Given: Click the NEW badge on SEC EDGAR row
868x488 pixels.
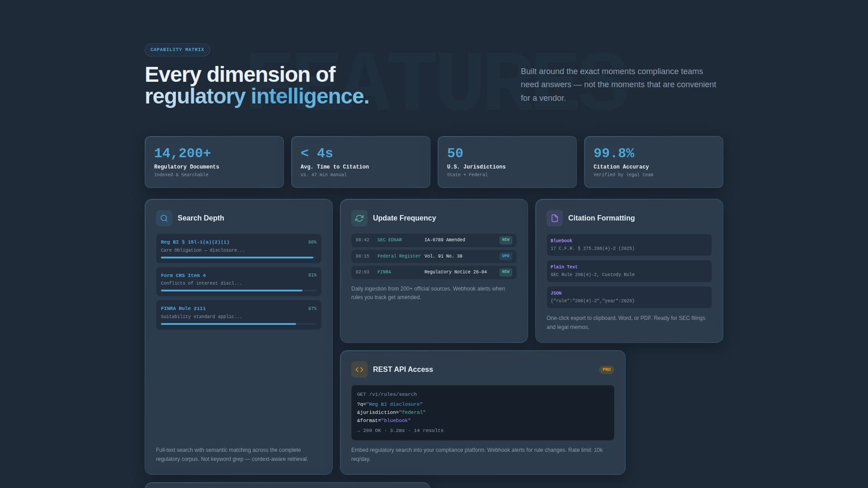Looking at the screenshot, I should point(506,240).
